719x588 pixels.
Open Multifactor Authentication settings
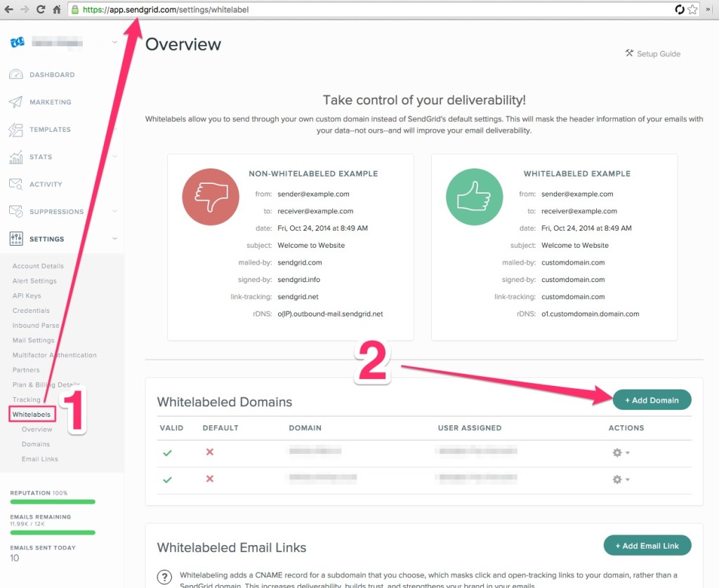pos(55,355)
